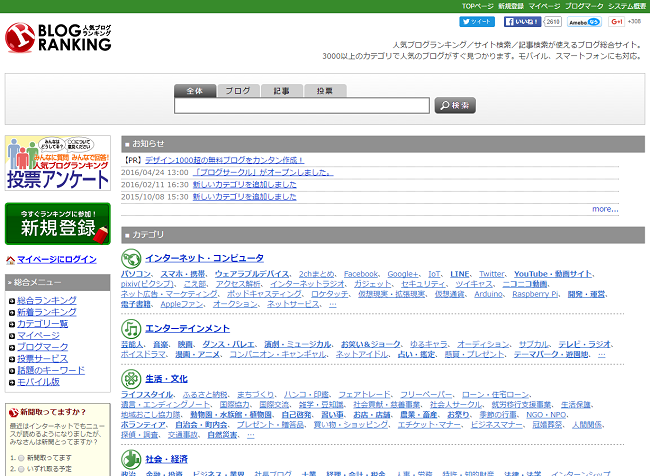Click into the search text field

pyautogui.click(x=301, y=105)
